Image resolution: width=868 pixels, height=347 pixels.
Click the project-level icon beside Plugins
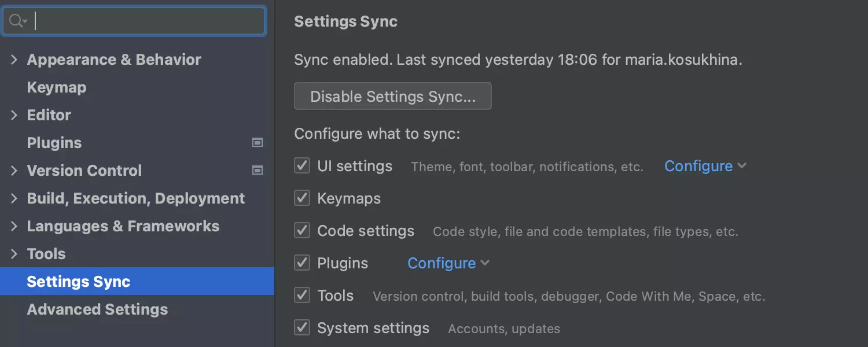pyautogui.click(x=258, y=143)
